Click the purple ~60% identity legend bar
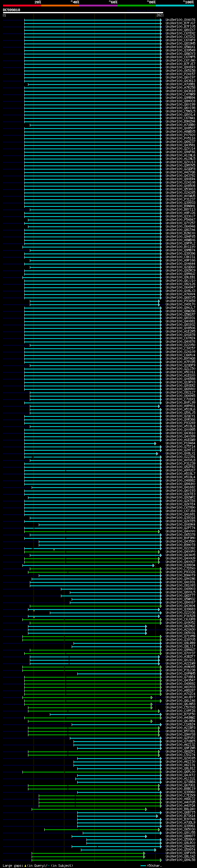Image resolution: width=197 pixels, height=868 pixels. (x=99, y=6)
